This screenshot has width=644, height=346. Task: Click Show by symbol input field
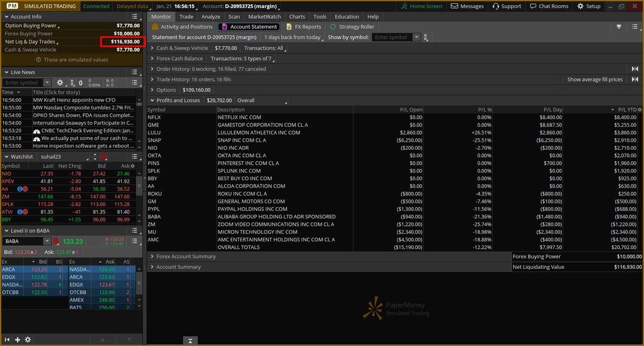pyautogui.click(x=393, y=37)
